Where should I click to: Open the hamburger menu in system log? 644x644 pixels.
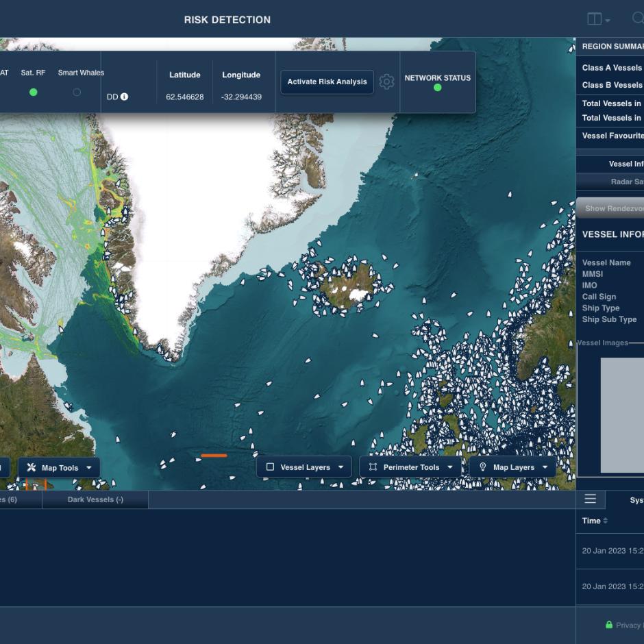590,499
